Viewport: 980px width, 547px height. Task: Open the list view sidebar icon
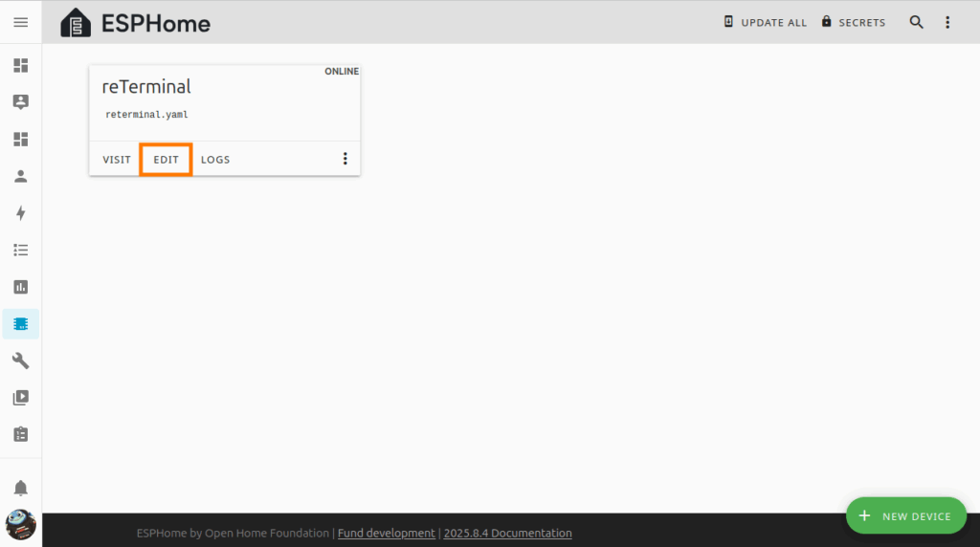(x=21, y=251)
